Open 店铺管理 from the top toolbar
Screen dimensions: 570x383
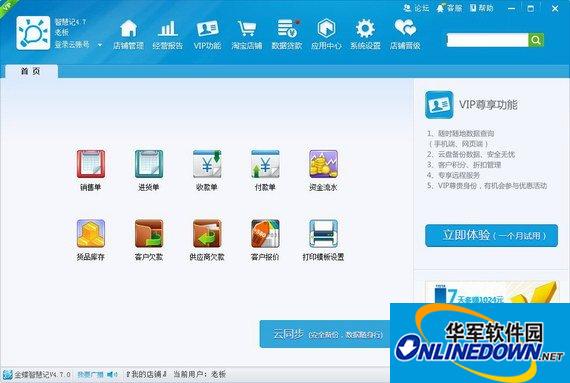[x=128, y=35]
